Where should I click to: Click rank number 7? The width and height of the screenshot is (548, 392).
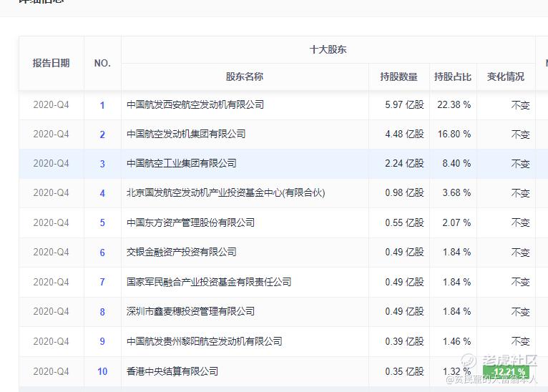point(102,282)
